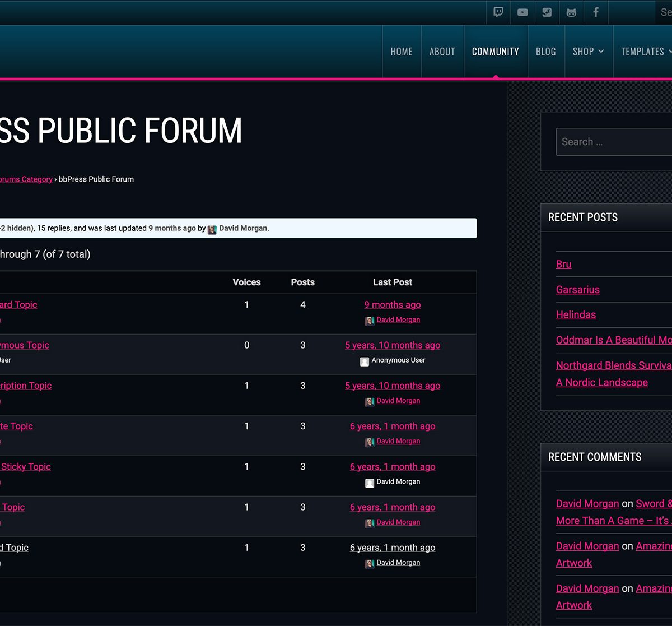The height and width of the screenshot is (626, 672).
Task: Open the YouTube social icon link
Action: (x=522, y=12)
